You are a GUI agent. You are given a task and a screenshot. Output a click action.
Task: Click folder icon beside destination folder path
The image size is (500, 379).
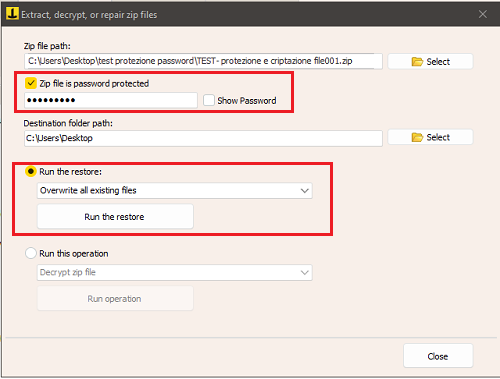pos(417,137)
